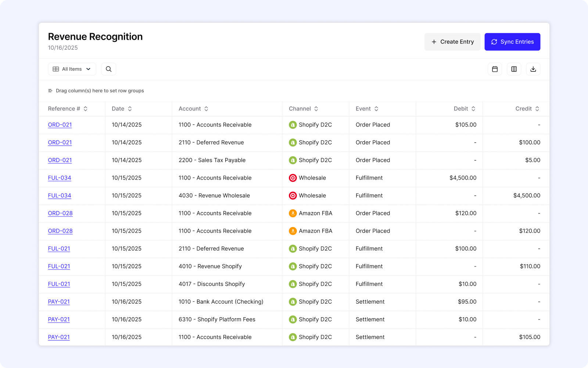Click the row groups drag icon
Screen dimensions: 588x368
pos(50,91)
